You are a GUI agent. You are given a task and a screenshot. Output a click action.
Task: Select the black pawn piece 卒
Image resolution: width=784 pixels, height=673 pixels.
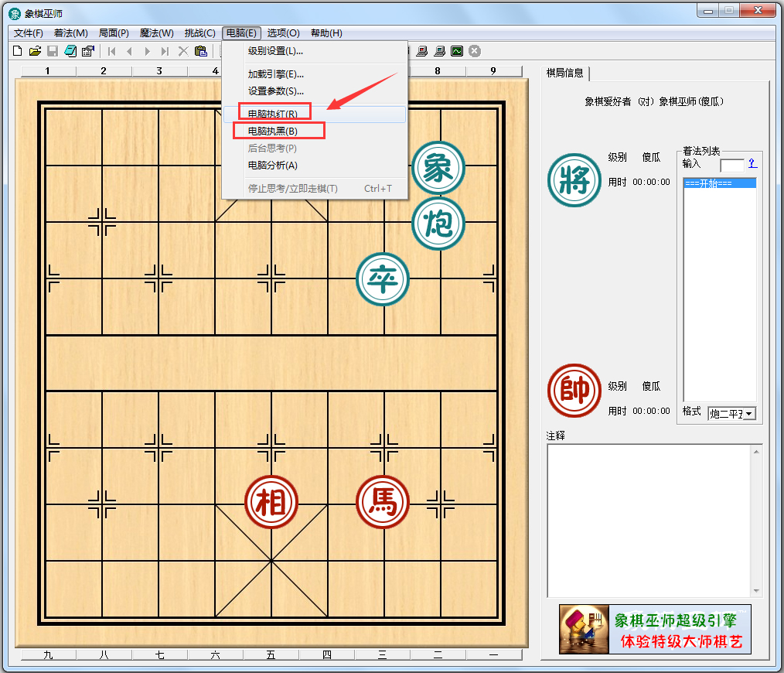[x=383, y=279]
